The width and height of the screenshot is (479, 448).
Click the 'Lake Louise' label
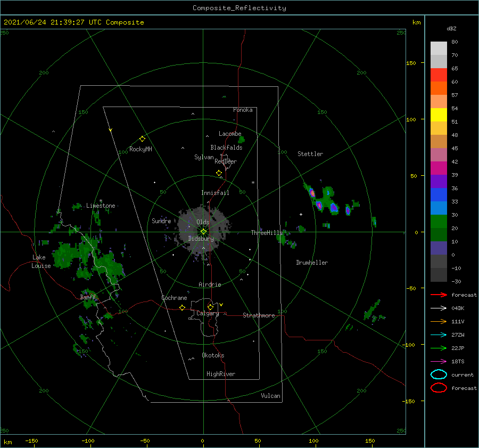point(41,262)
